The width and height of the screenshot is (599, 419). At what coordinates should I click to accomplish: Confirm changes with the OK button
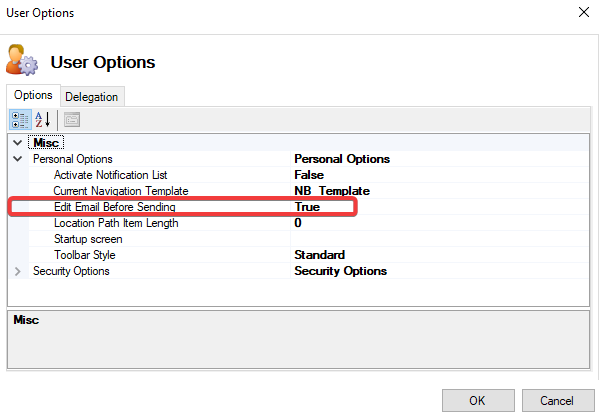(478, 401)
